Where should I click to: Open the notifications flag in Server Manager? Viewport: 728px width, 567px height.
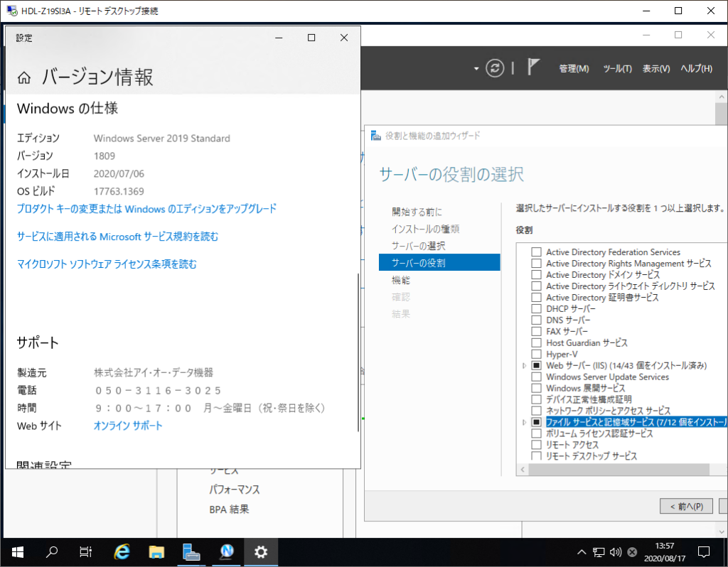[533, 67]
